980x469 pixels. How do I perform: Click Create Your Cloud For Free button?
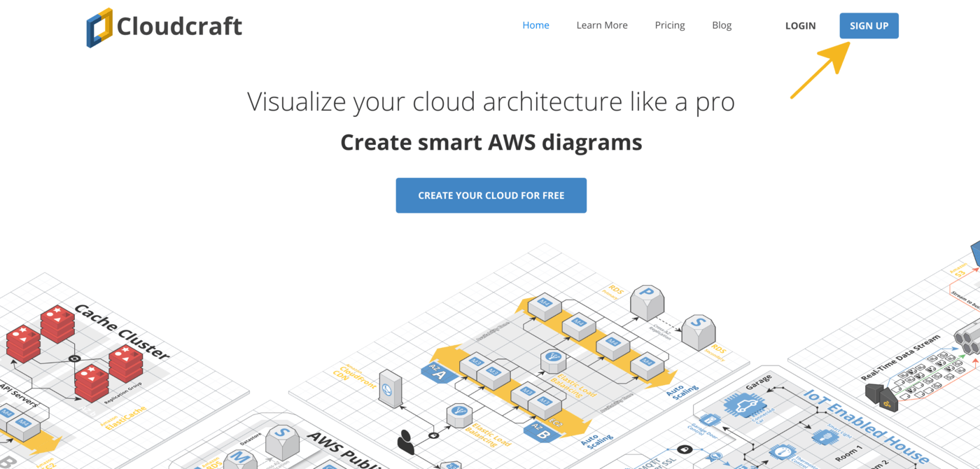point(491,195)
